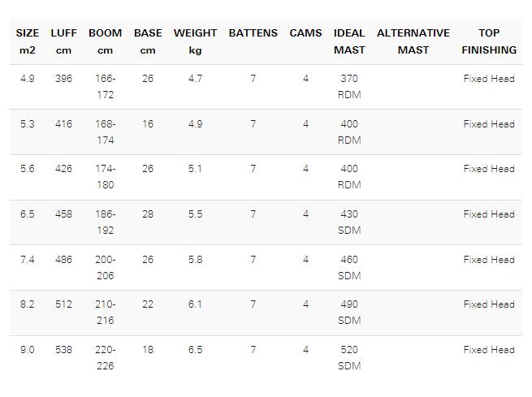The height and width of the screenshot is (397, 532).
Task: Click the CAMS column header
Action: click(305, 33)
